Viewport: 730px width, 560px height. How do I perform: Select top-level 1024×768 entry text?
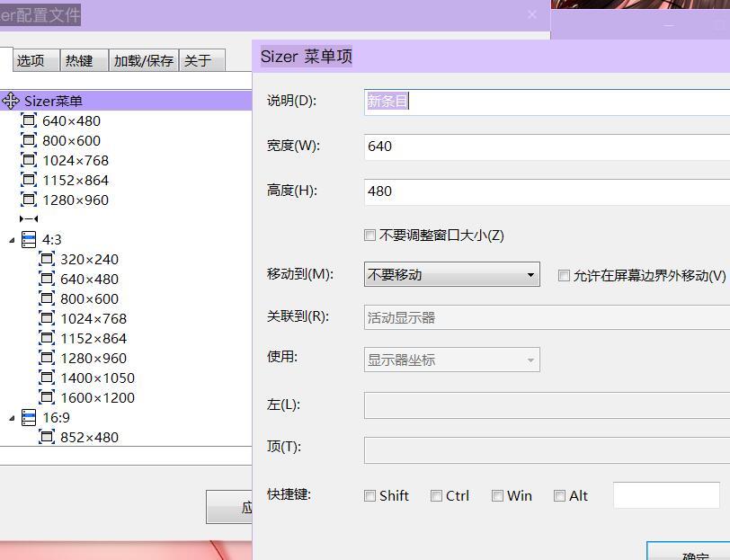click(x=76, y=161)
